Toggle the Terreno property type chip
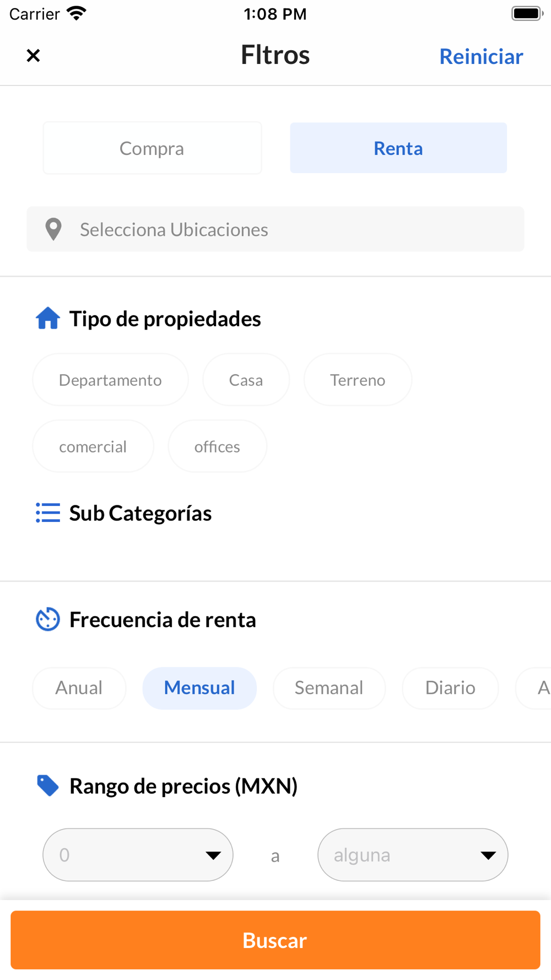 (358, 380)
